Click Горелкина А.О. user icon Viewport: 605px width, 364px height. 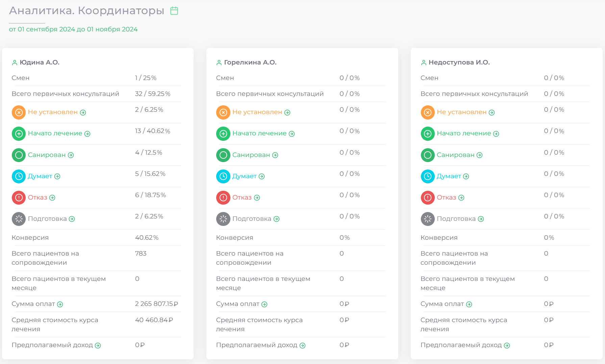(219, 62)
